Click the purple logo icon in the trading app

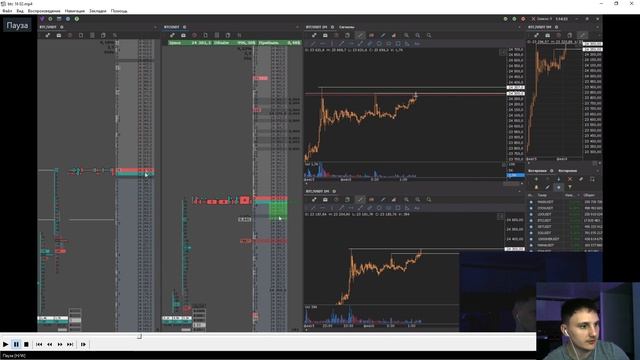pos(42,19)
